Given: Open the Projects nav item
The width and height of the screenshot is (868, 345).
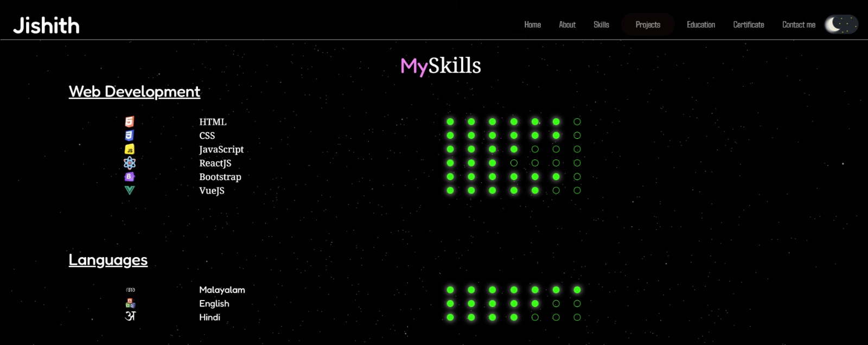Looking at the screenshot, I should click(x=648, y=24).
